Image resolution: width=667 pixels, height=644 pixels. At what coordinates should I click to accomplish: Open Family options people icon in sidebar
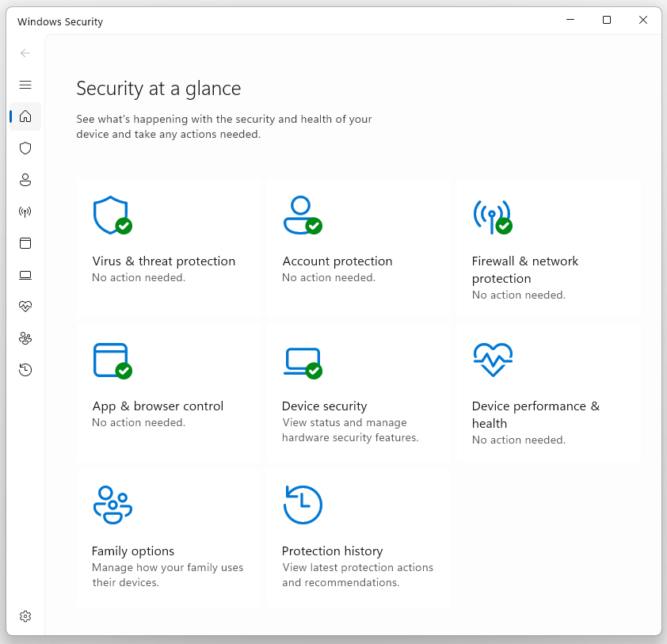tap(25, 338)
